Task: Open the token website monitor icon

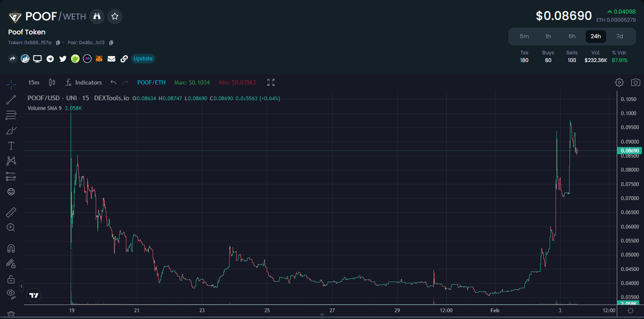Action: tap(38, 58)
